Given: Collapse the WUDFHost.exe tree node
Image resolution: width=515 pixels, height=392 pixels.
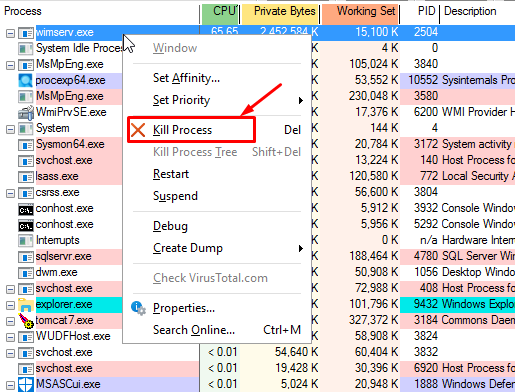Looking at the screenshot, I should 10,337.
